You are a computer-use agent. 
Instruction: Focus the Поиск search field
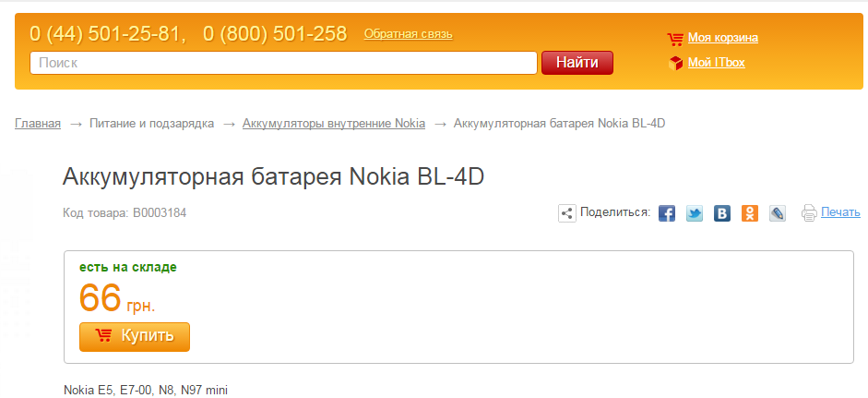[x=283, y=63]
